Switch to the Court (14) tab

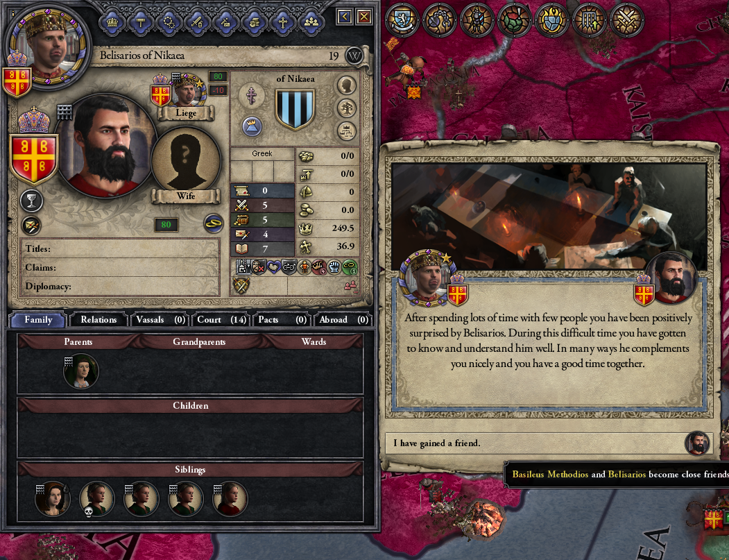[221, 319]
